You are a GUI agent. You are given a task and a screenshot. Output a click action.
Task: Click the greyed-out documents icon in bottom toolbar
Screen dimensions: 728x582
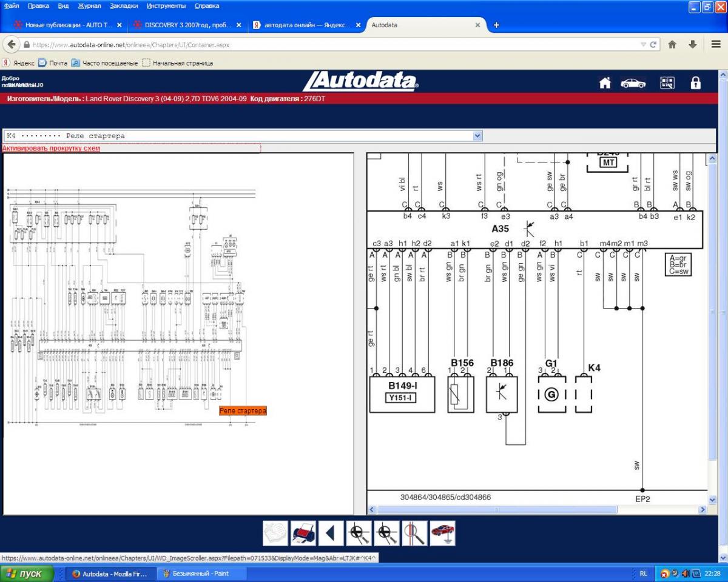(275, 533)
